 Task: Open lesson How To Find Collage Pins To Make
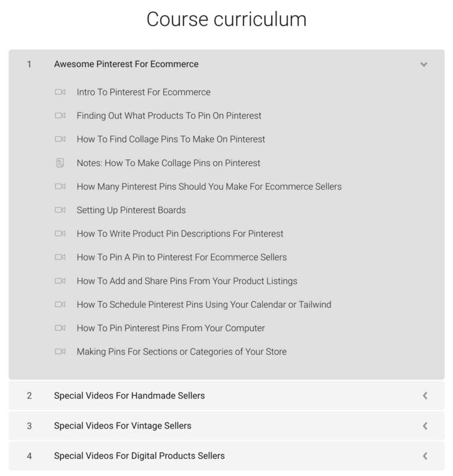click(171, 139)
